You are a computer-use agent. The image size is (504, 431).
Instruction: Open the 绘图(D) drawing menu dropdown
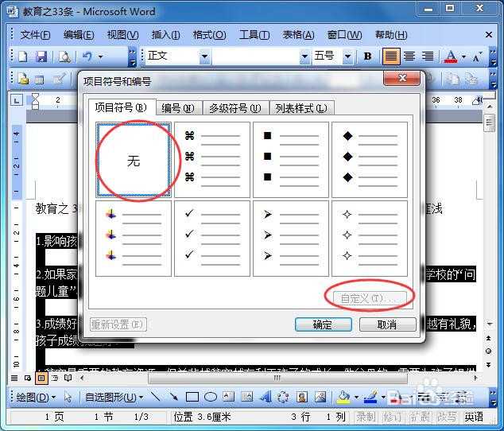35,398
